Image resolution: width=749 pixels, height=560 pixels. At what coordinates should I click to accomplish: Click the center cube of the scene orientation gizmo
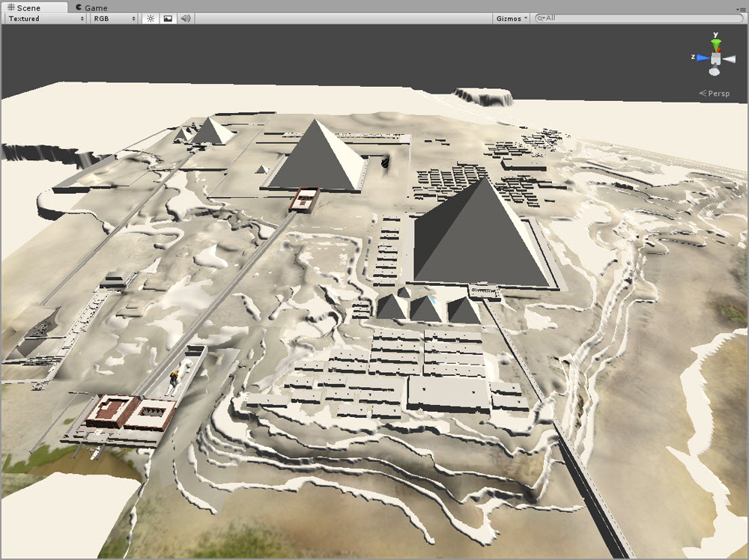click(x=715, y=58)
